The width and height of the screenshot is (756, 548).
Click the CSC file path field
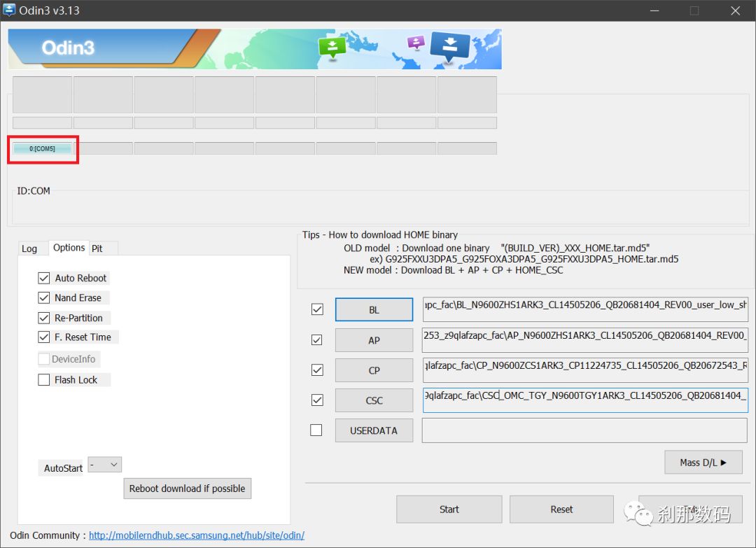pyautogui.click(x=584, y=400)
